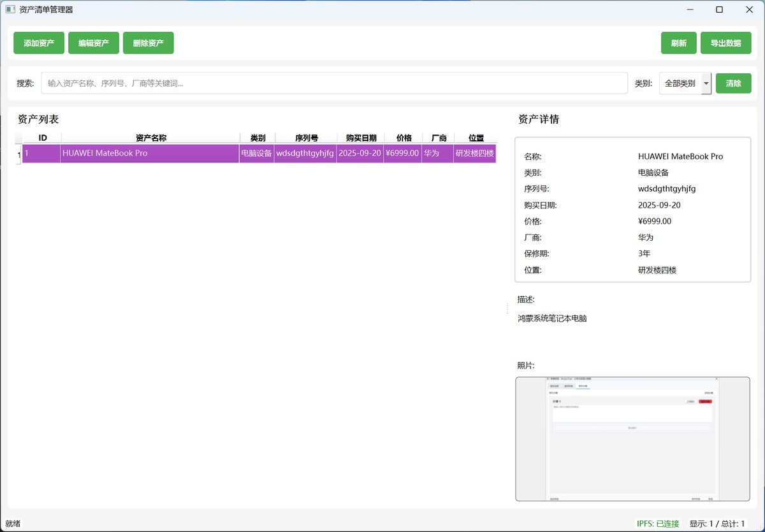The height and width of the screenshot is (532, 765).
Task: Click the app icon in title bar
Action: click(10, 10)
